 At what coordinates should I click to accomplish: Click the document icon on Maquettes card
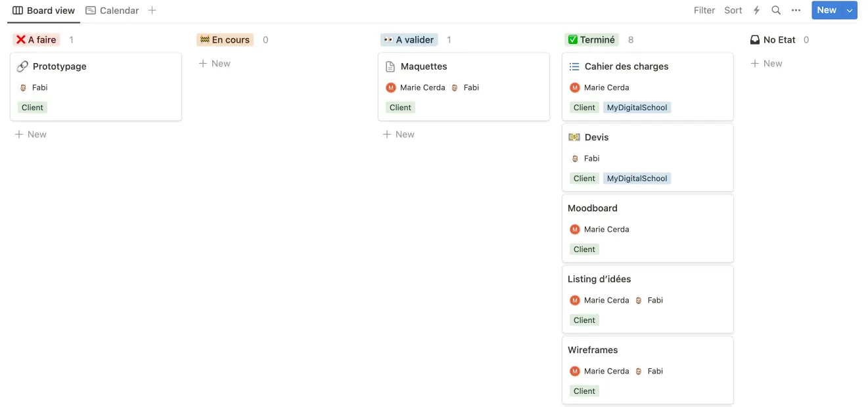pyautogui.click(x=390, y=66)
